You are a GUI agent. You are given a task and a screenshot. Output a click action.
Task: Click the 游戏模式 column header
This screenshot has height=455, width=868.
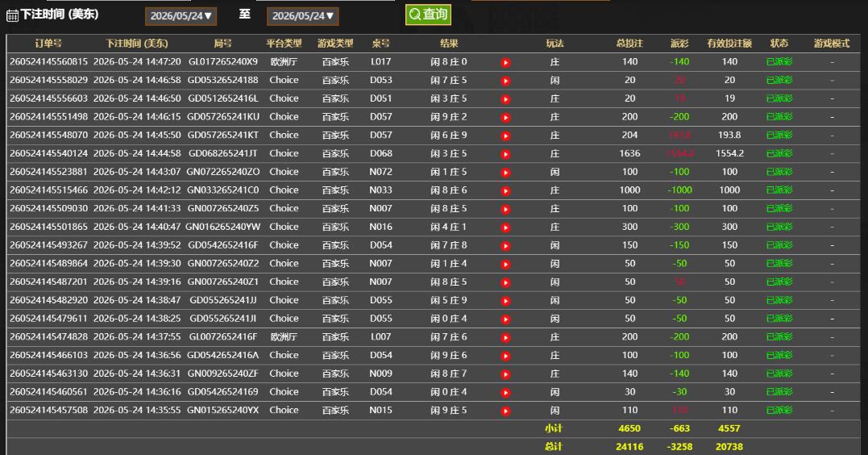pos(832,44)
